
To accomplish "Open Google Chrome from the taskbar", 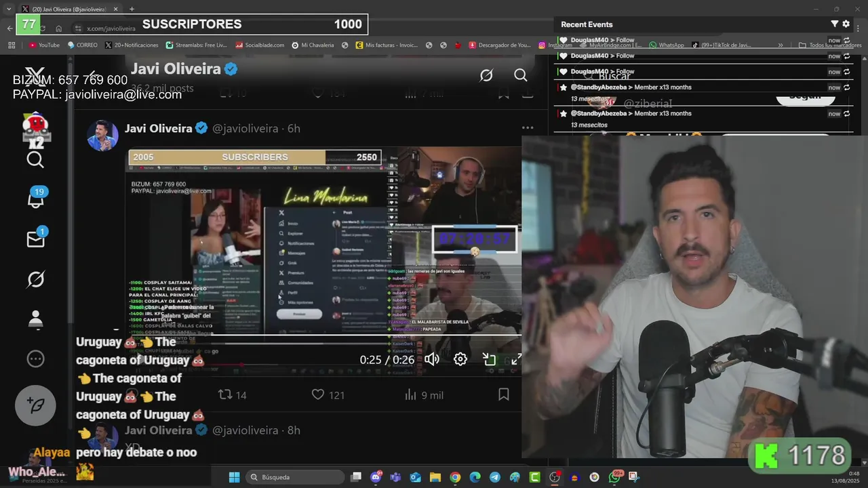I will click(455, 477).
